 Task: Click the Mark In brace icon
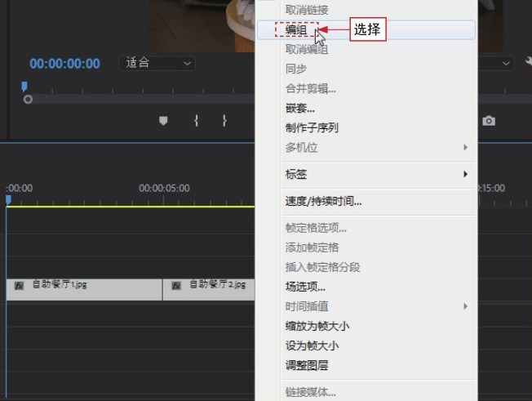[x=197, y=121]
